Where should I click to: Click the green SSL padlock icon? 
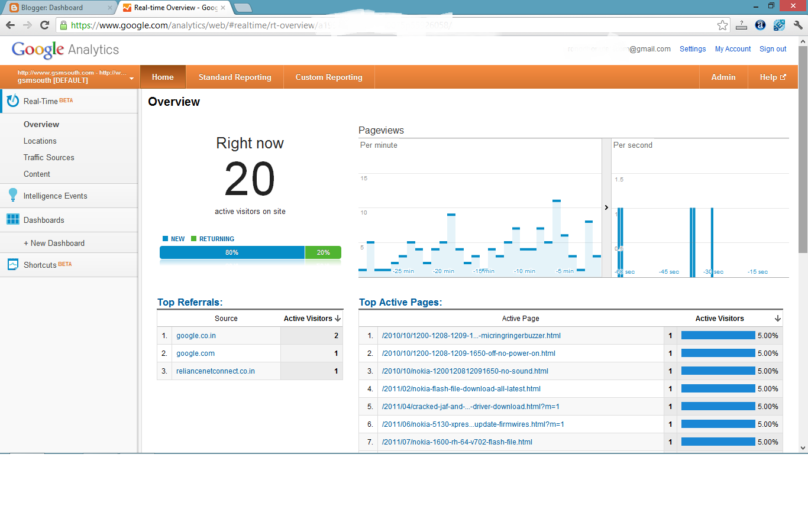[x=64, y=25]
